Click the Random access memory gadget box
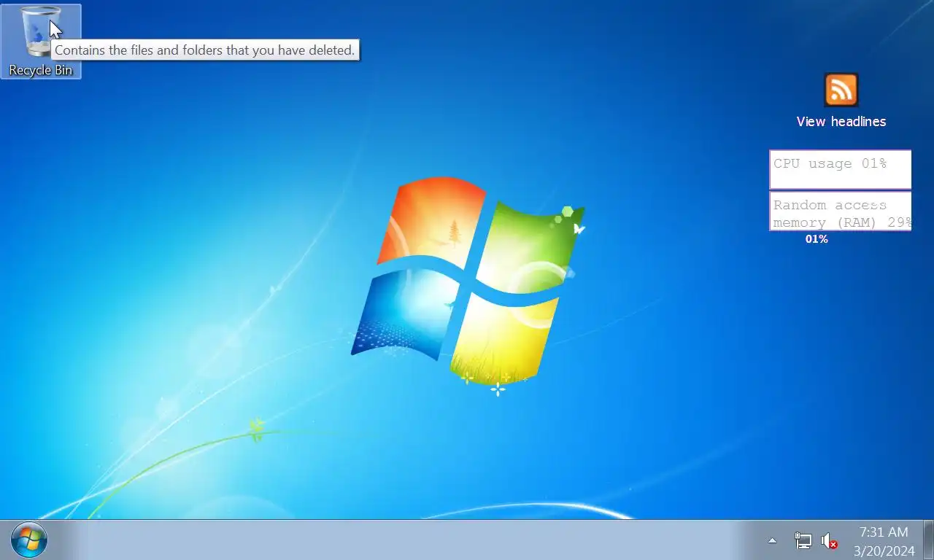 click(840, 211)
